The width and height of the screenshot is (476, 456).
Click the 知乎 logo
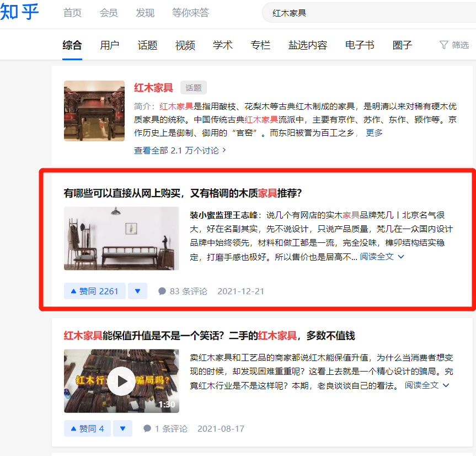click(x=19, y=12)
